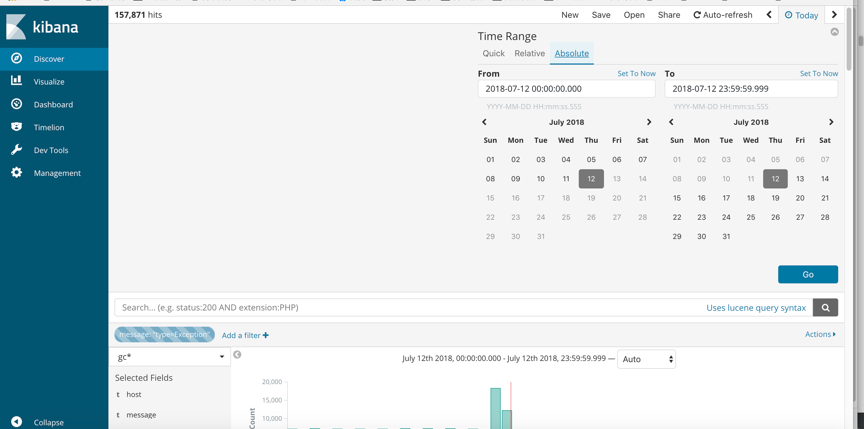Click the From date input field

coord(566,89)
